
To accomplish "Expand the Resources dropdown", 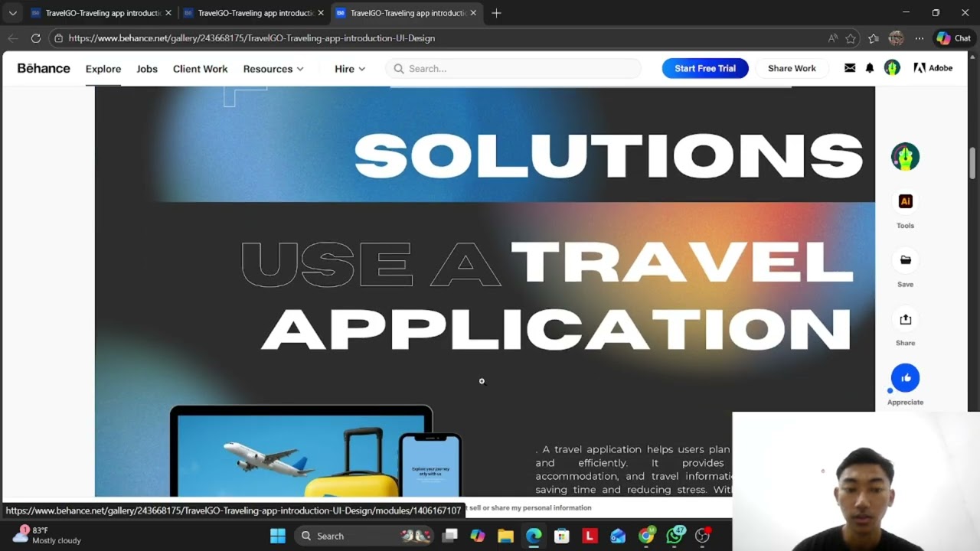I will (x=273, y=69).
